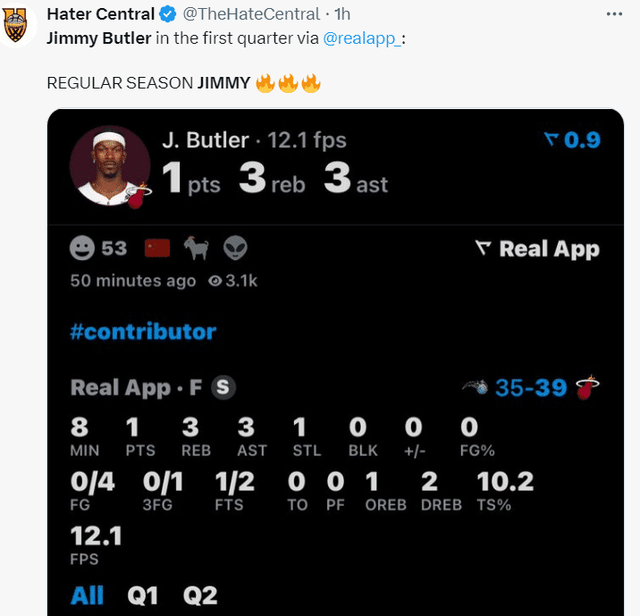Click the smiley face reaction icon
The image size is (640, 616).
tap(83, 247)
